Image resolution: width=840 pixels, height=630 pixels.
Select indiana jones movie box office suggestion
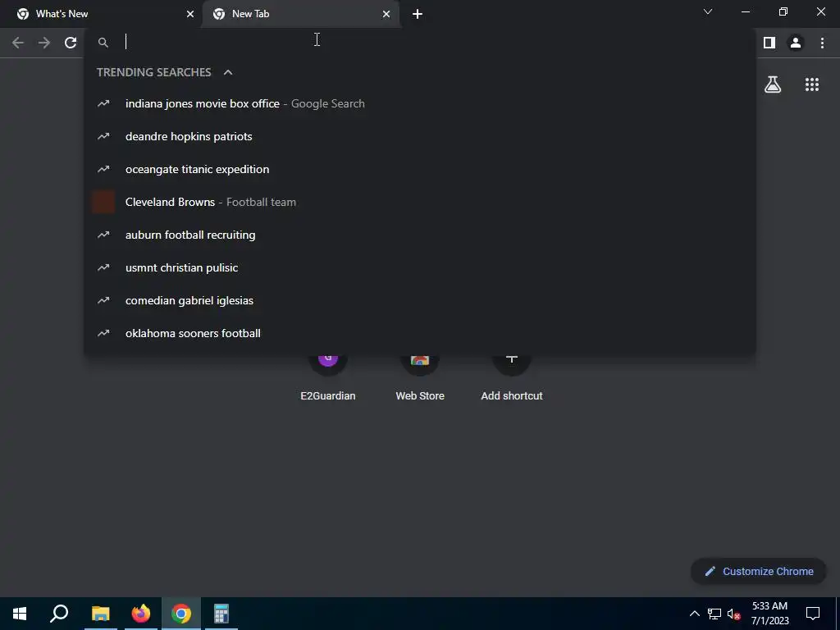tap(419, 103)
